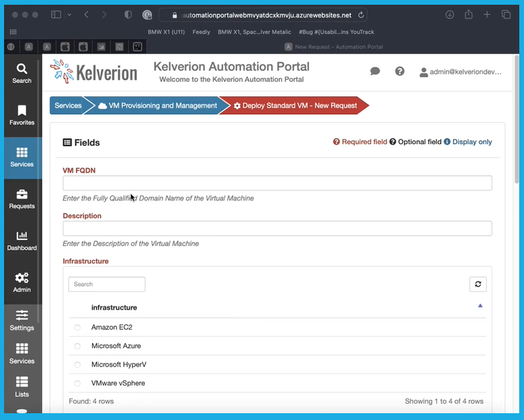This screenshot has width=524, height=420.
Task: Open the favorites grid icon
Action: coord(13,32)
